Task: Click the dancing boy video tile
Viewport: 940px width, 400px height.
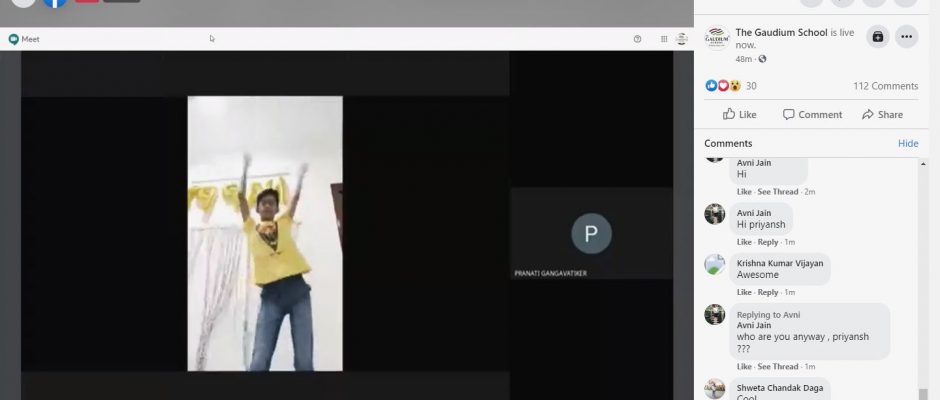Action: click(265, 233)
